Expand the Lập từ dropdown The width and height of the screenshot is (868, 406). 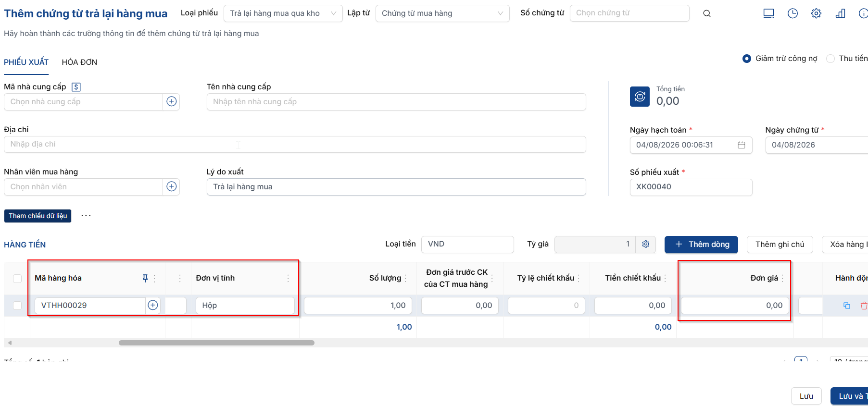[x=442, y=13]
